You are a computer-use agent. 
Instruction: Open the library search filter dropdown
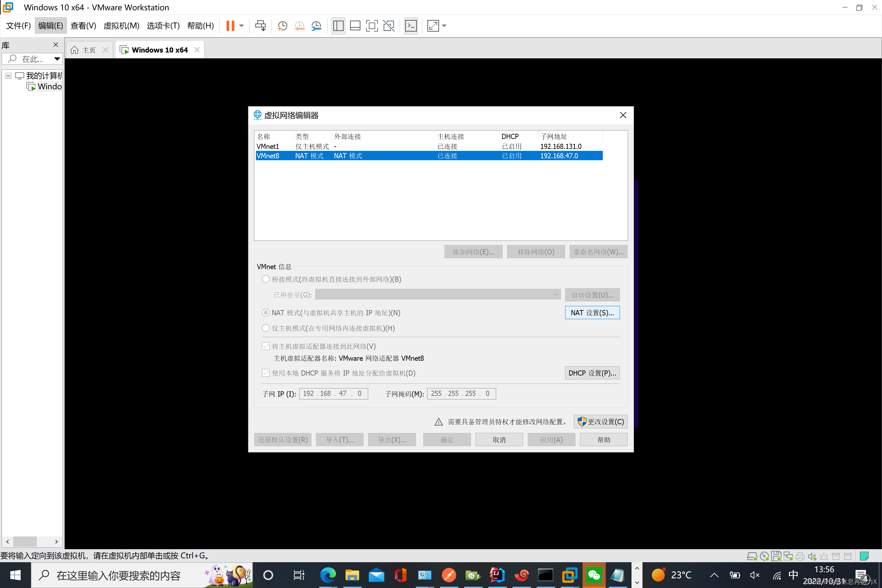click(57, 59)
